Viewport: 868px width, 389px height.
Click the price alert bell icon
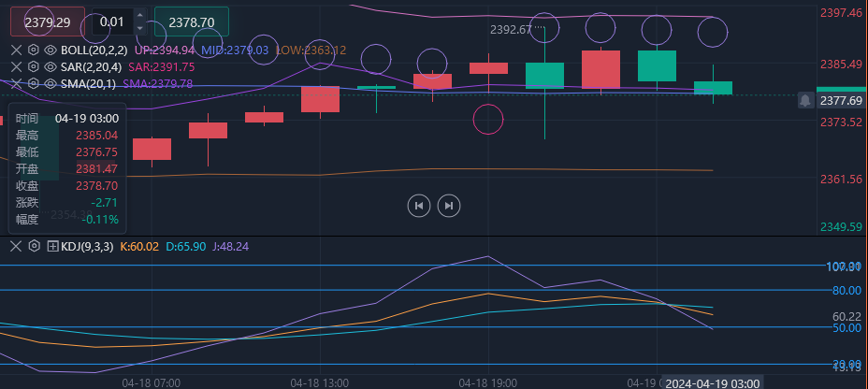(x=805, y=100)
